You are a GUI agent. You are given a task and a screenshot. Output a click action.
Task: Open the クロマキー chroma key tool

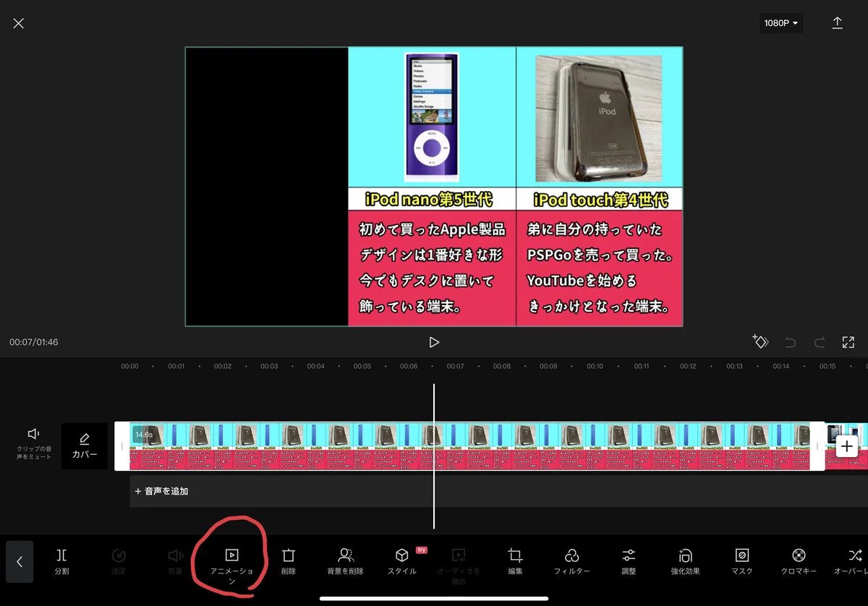pos(799,561)
